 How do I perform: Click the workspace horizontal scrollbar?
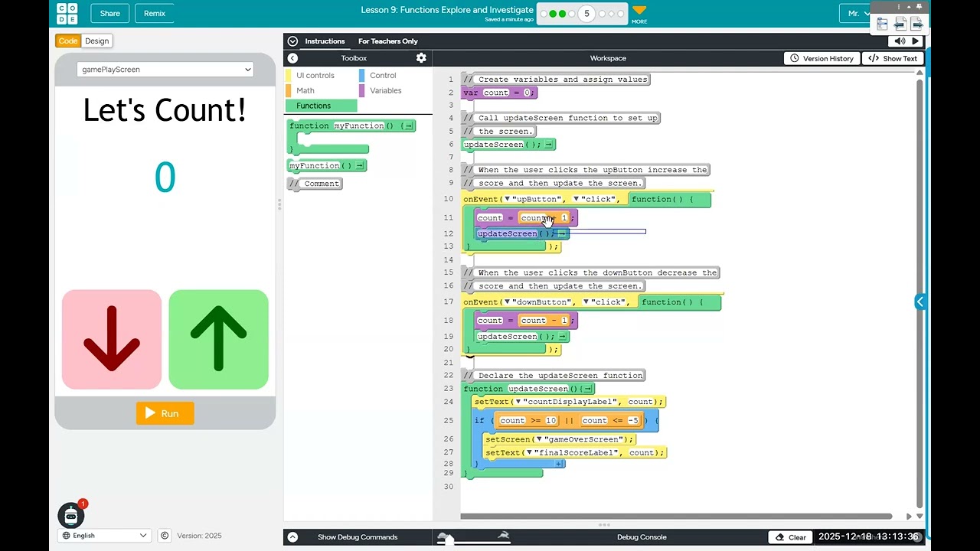click(x=677, y=516)
